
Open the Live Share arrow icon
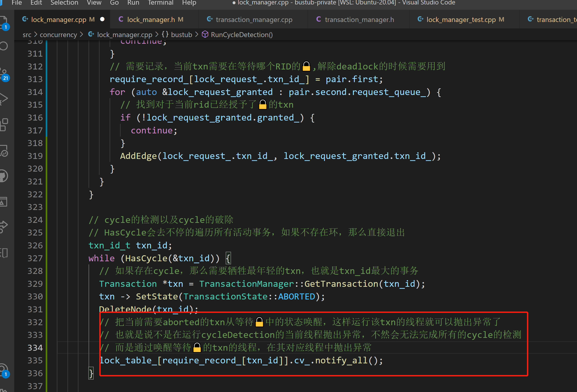[x=4, y=226]
